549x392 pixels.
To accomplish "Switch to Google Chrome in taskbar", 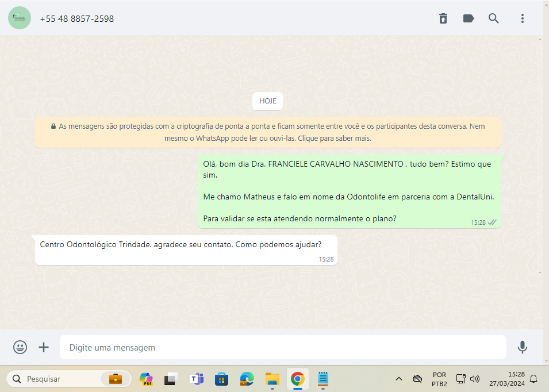I will click(x=298, y=379).
